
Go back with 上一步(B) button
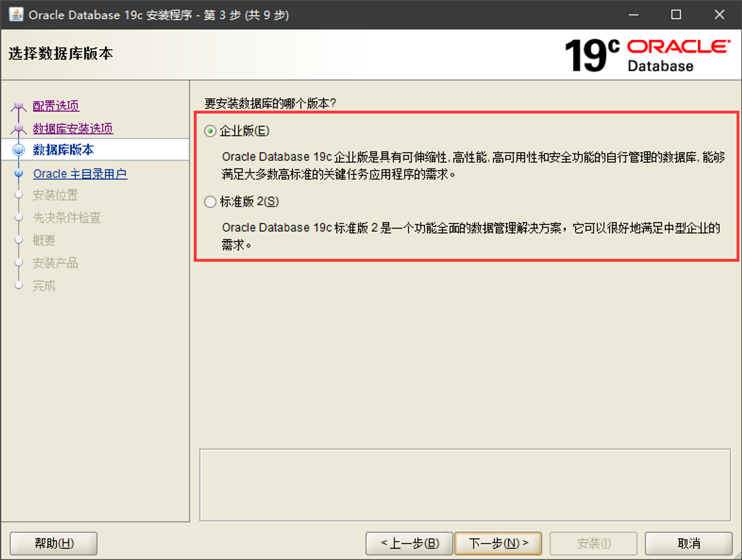[x=409, y=543]
